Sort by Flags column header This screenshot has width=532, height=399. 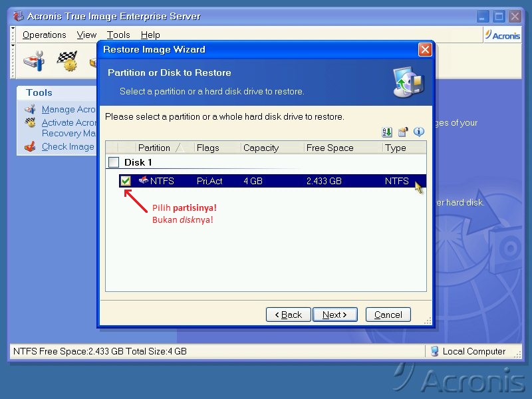pos(217,148)
